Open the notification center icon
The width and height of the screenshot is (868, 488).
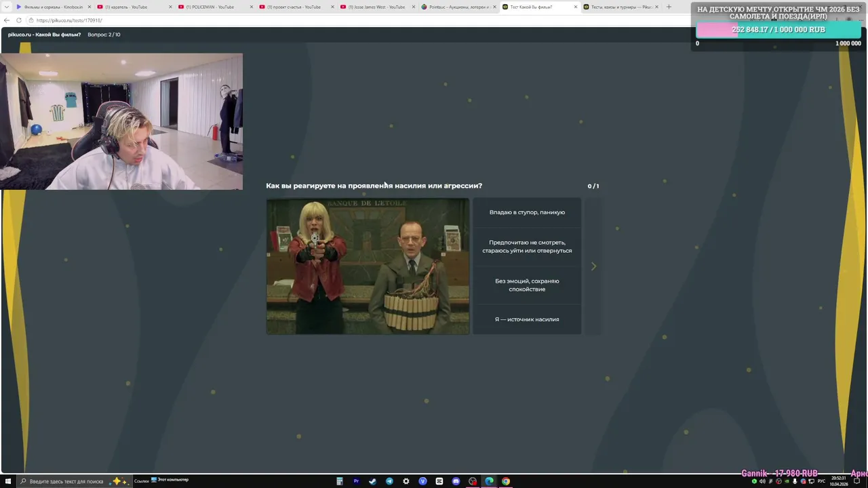[856, 481]
